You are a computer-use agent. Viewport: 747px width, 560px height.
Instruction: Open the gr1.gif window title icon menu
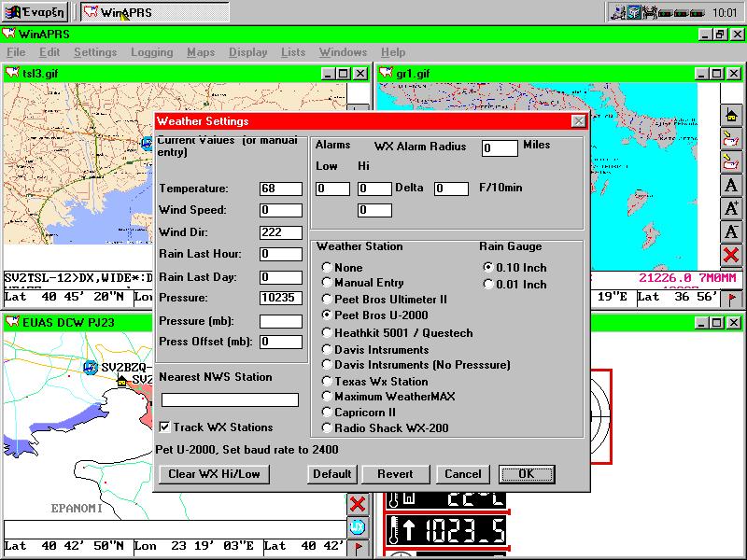[385, 74]
